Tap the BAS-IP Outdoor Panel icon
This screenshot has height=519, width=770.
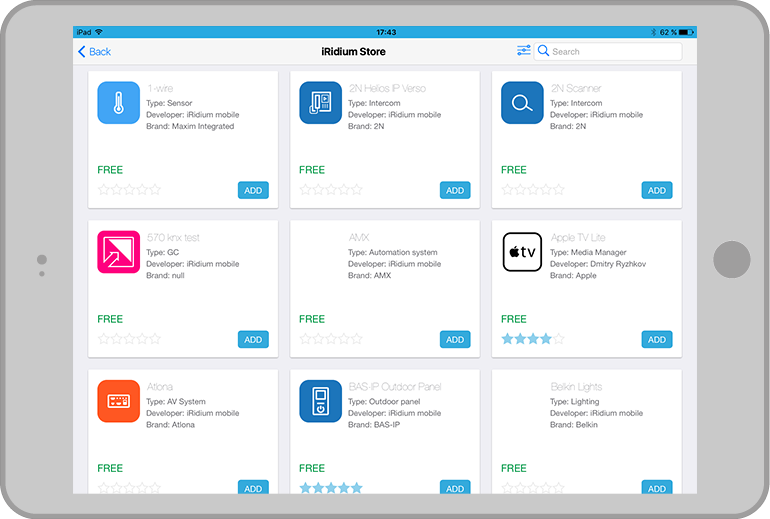320,401
